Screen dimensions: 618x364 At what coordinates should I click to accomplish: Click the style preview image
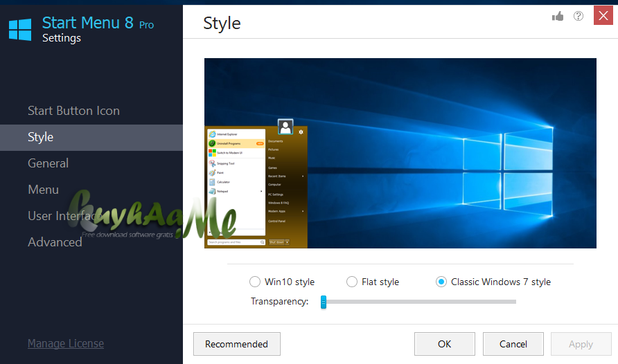[x=400, y=153]
